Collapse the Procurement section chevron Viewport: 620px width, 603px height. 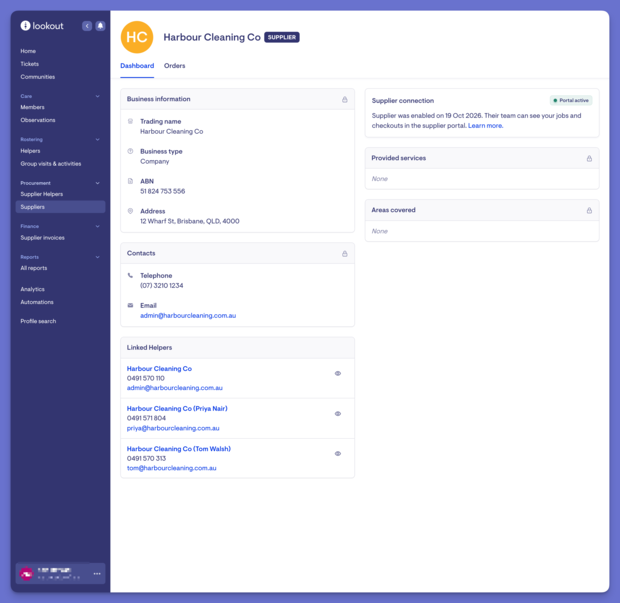[x=98, y=183]
